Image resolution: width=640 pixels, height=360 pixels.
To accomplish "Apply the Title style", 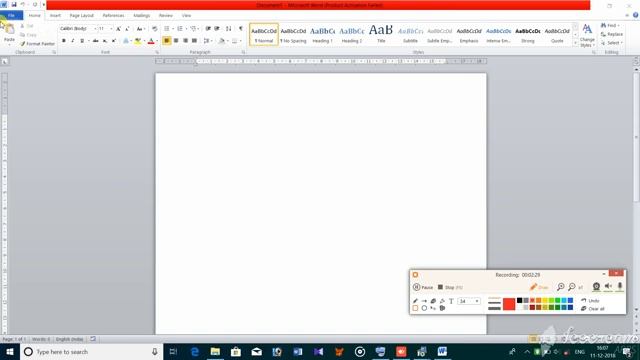I will click(x=381, y=34).
